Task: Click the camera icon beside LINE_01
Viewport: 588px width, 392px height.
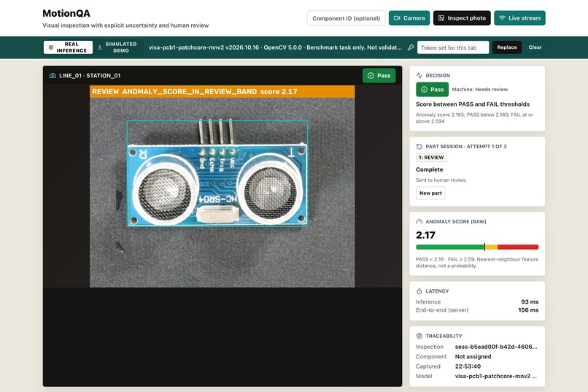Action: 53,75
